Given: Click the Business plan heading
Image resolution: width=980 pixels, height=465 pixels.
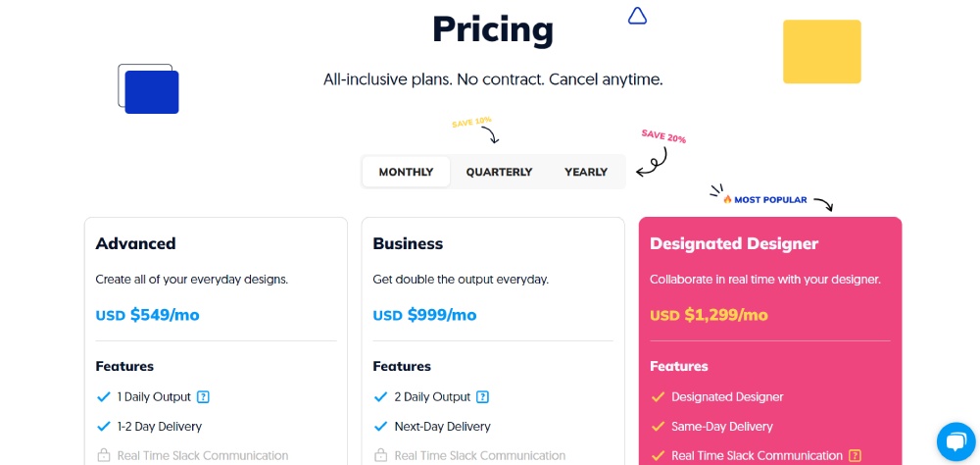Looking at the screenshot, I should [408, 243].
